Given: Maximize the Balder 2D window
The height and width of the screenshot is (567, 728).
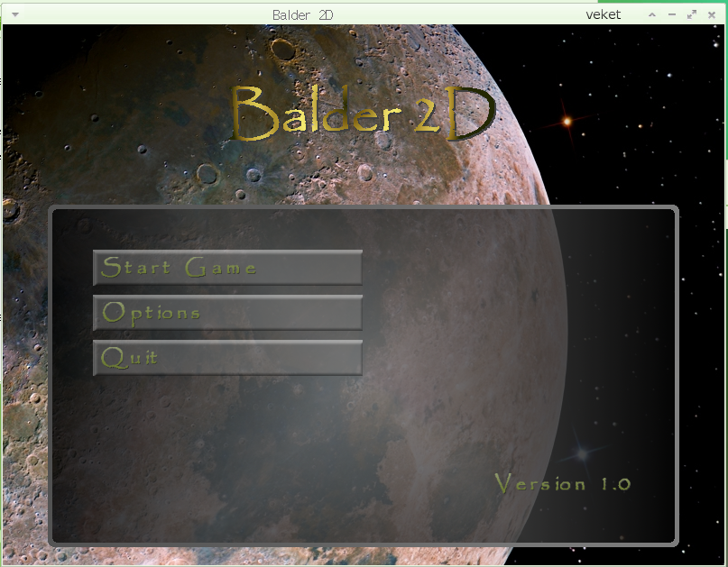Looking at the screenshot, I should coord(692,14).
